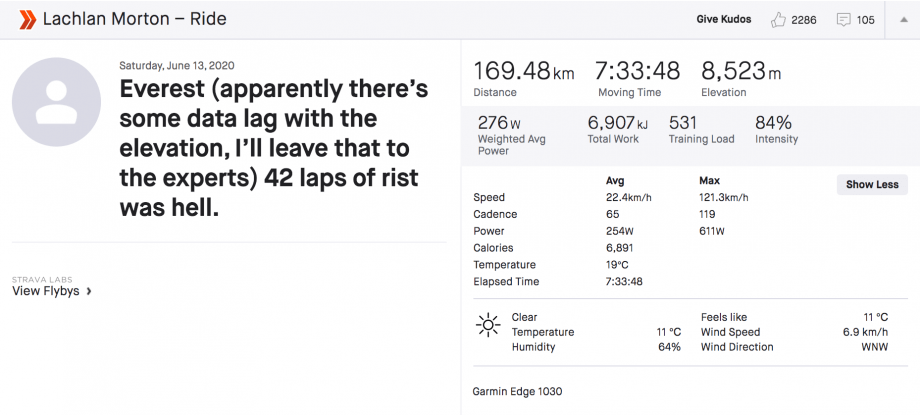
Task: Click the 2286 kudos count
Action: pyautogui.click(x=804, y=19)
